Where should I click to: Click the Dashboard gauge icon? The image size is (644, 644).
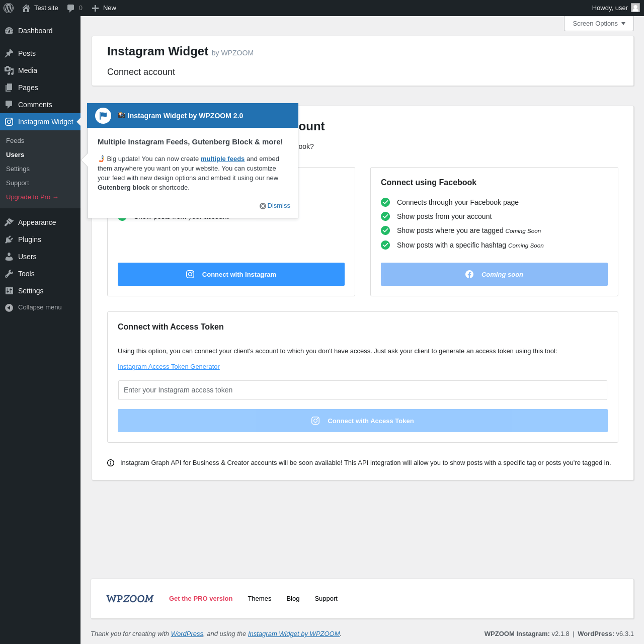pyautogui.click(x=9, y=31)
